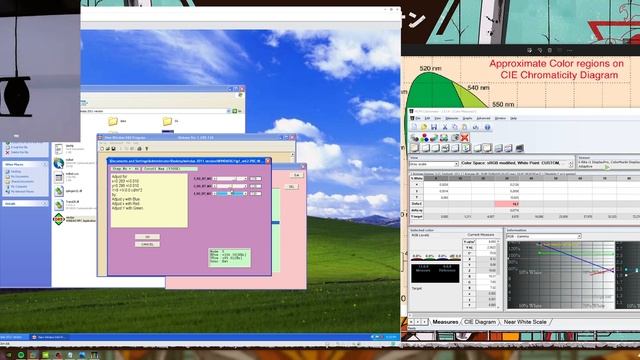The width and height of the screenshot is (640, 360).
Task: Open the second yellow folder in the Explorer window
Action: 167,121
